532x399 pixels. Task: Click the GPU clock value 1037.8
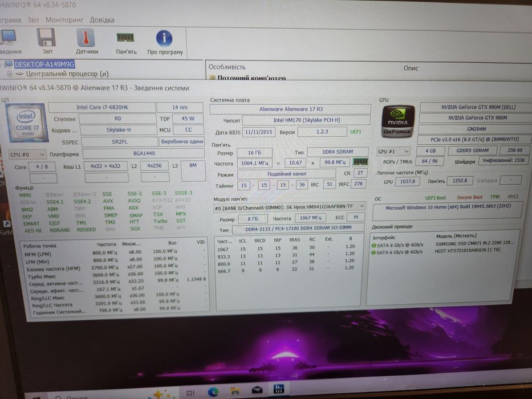(x=407, y=181)
